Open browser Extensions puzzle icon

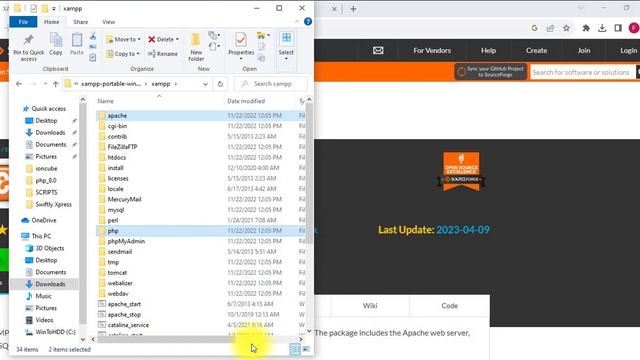click(586, 28)
